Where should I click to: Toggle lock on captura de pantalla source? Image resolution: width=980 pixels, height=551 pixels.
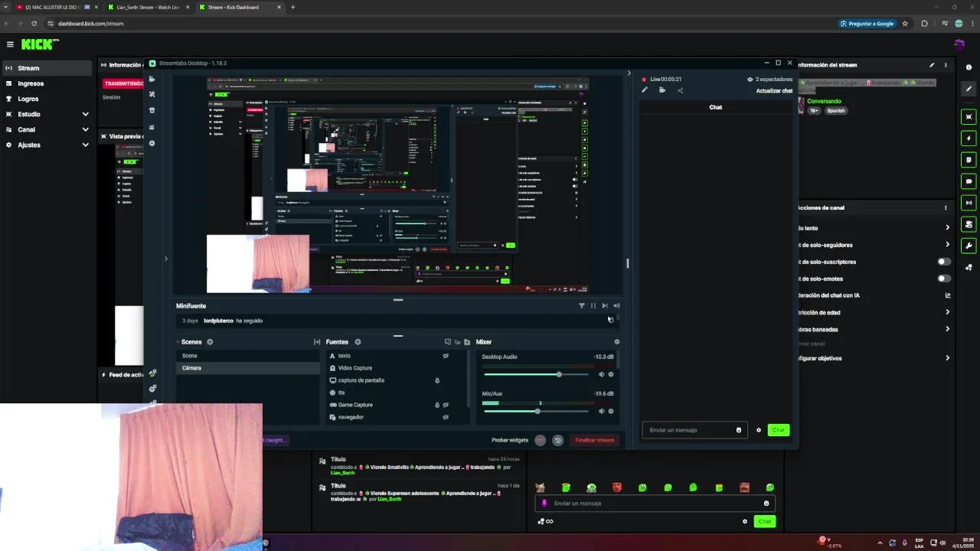pos(437,380)
